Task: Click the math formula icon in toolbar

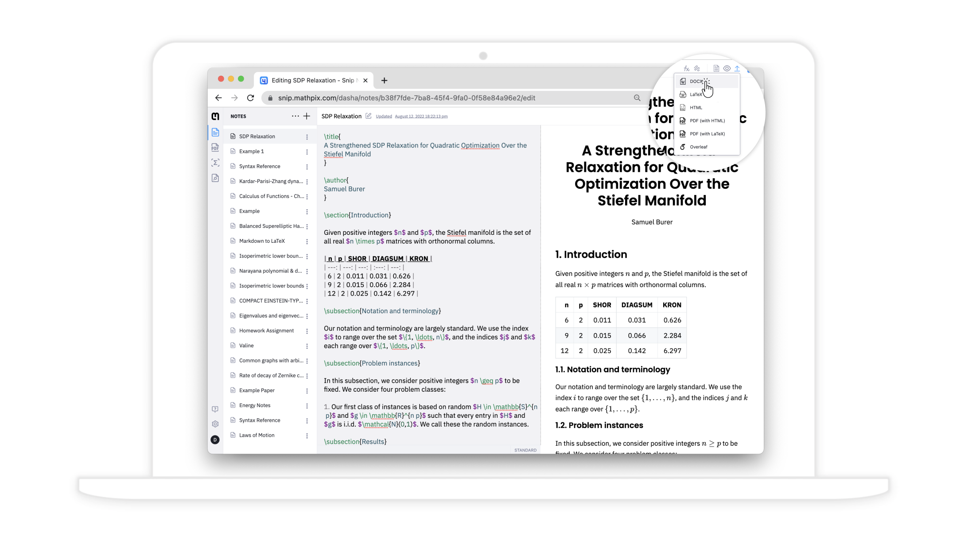Action: coord(687,69)
